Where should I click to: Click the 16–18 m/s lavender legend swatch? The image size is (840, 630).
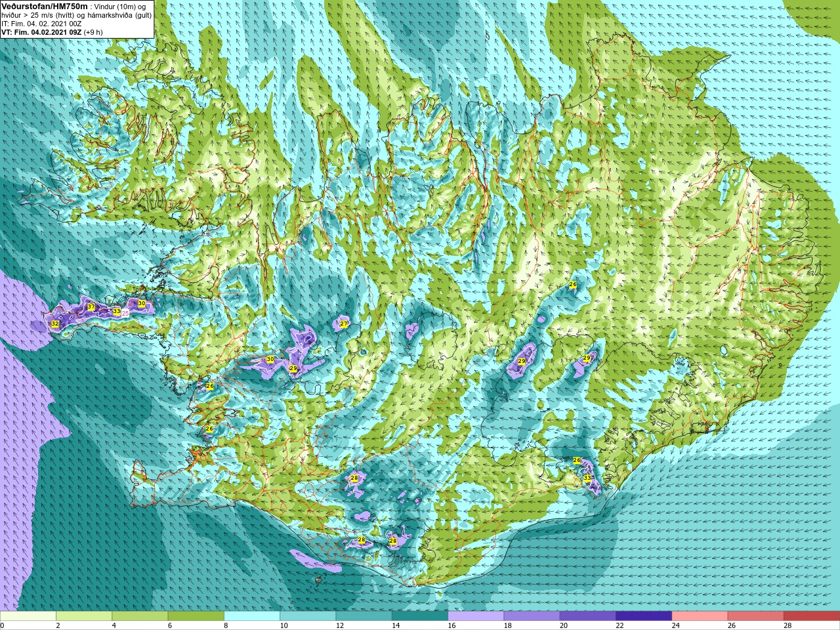tap(476, 616)
